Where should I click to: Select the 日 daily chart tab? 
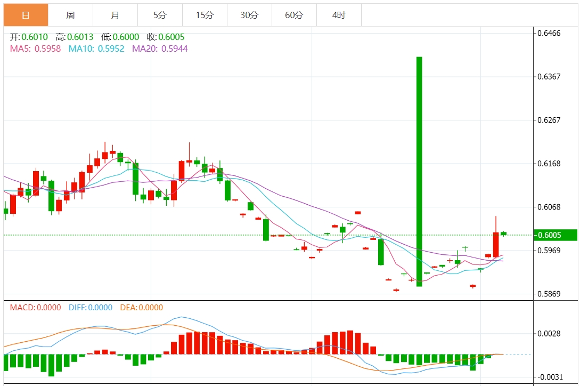26,15
